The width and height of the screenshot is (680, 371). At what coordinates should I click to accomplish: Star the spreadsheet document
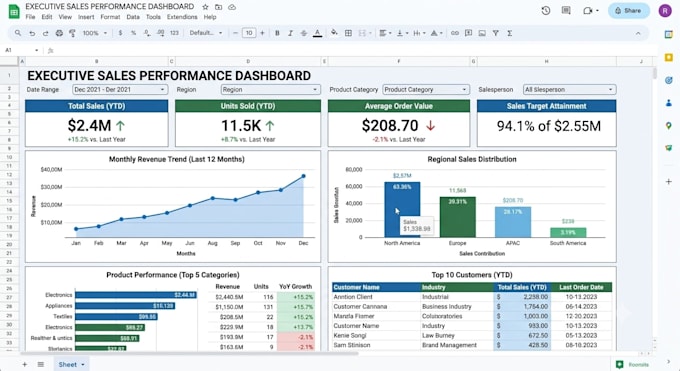[x=206, y=7]
